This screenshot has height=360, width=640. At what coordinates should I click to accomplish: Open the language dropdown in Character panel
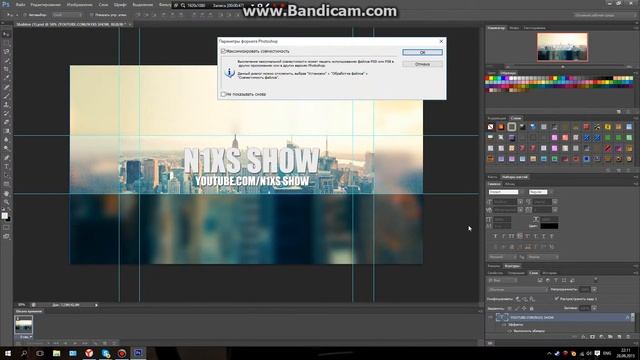(502, 257)
